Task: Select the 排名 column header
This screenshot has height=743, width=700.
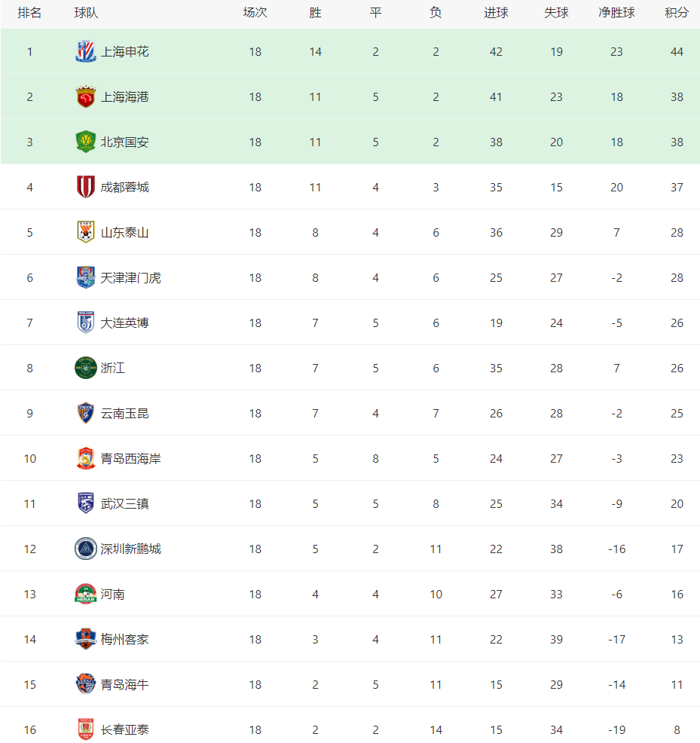Action: [x=29, y=13]
